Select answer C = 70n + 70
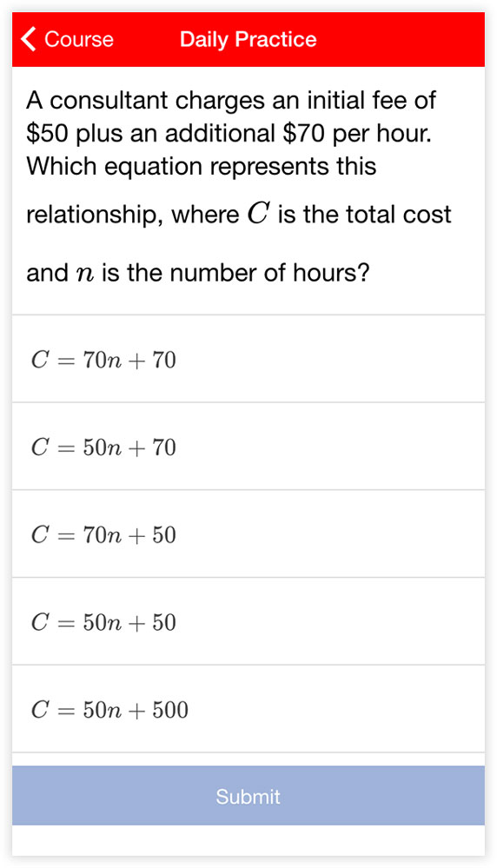The height and width of the screenshot is (868, 497). click(x=248, y=359)
